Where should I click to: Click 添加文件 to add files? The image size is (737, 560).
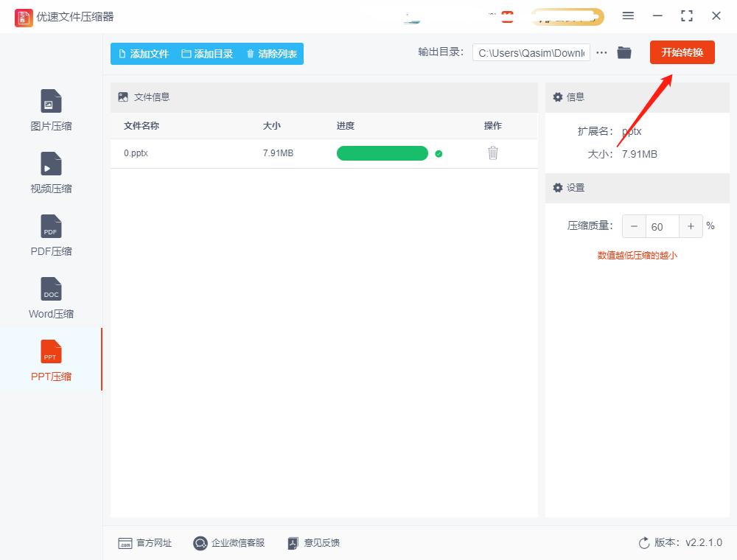(144, 53)
